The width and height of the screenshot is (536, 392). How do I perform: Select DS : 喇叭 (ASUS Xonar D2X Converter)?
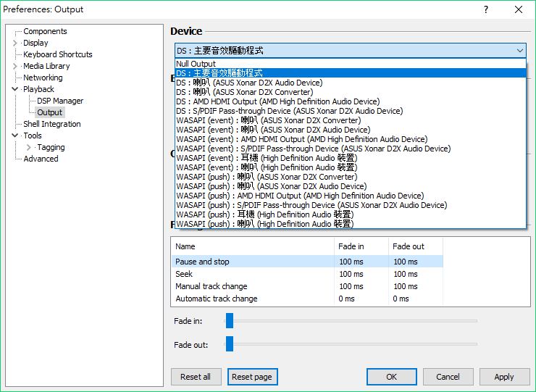coord(351,92)
